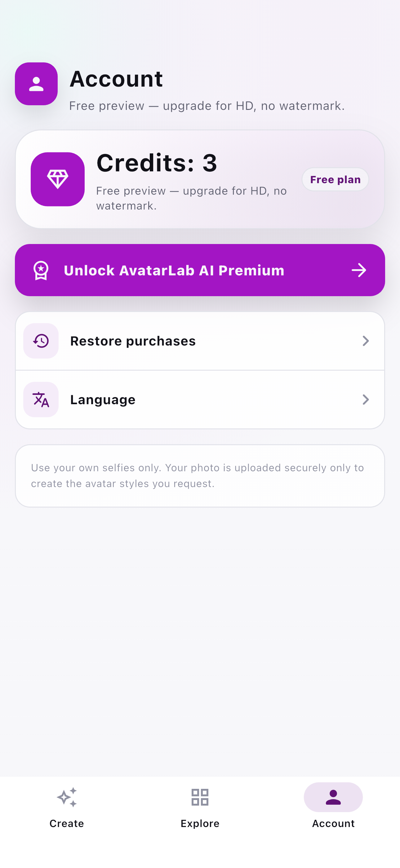The width and height of the screenshot is (400, 868).
Task: Expand the Language chevron
Action: [366, 399]
